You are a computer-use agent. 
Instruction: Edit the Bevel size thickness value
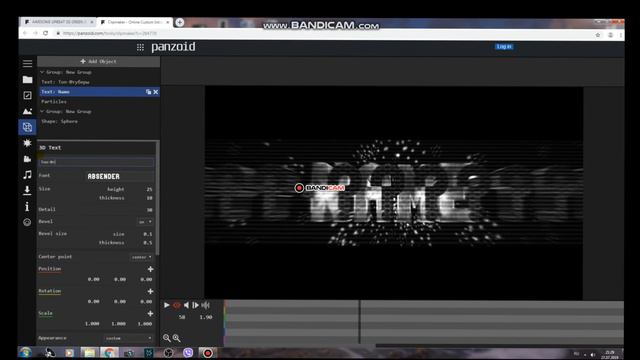(x=147, y=242)
